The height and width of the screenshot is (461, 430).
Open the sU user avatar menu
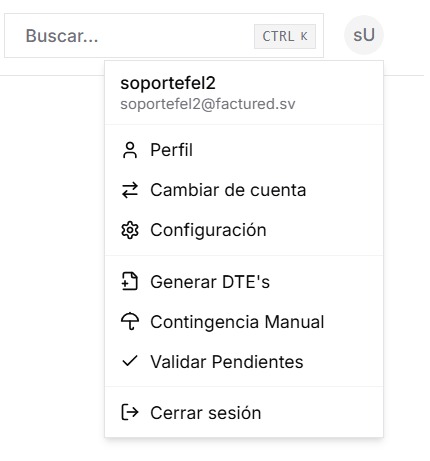point(364,35)
